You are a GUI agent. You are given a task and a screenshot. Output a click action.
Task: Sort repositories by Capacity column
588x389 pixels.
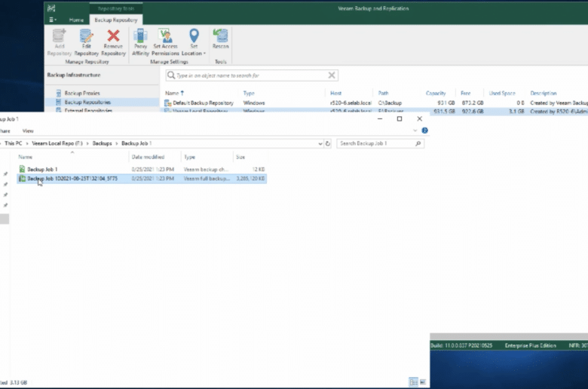tap(436, 93)
